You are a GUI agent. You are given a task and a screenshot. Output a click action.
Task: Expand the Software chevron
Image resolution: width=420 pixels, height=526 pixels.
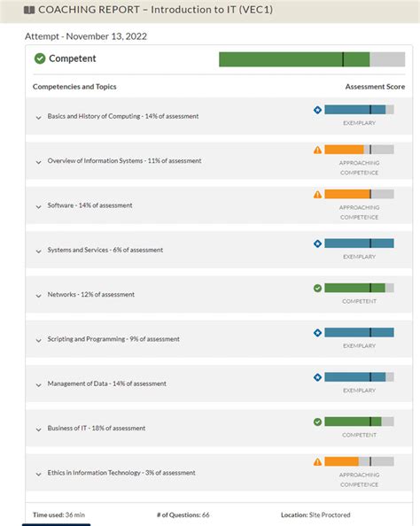[x=39, y=207]
